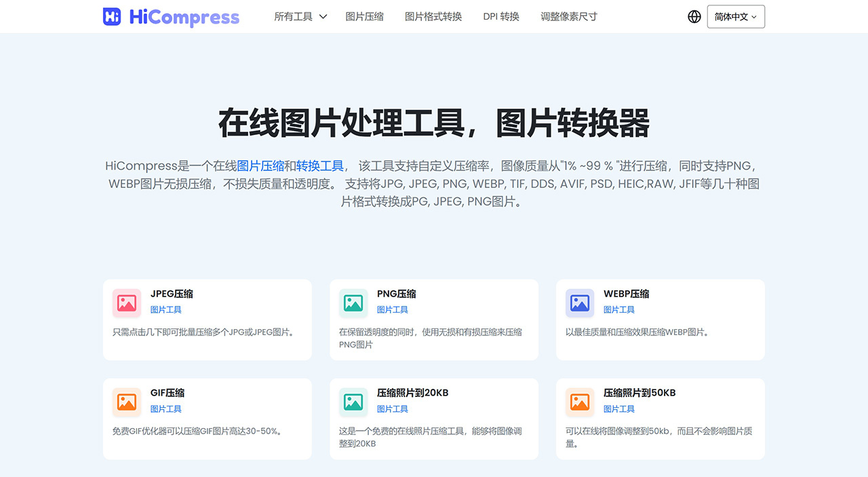Click 图片工具 under JPEG压缩
Image resolution: width=868 pixels, height=477 pixels.
[x=165, y=309]
